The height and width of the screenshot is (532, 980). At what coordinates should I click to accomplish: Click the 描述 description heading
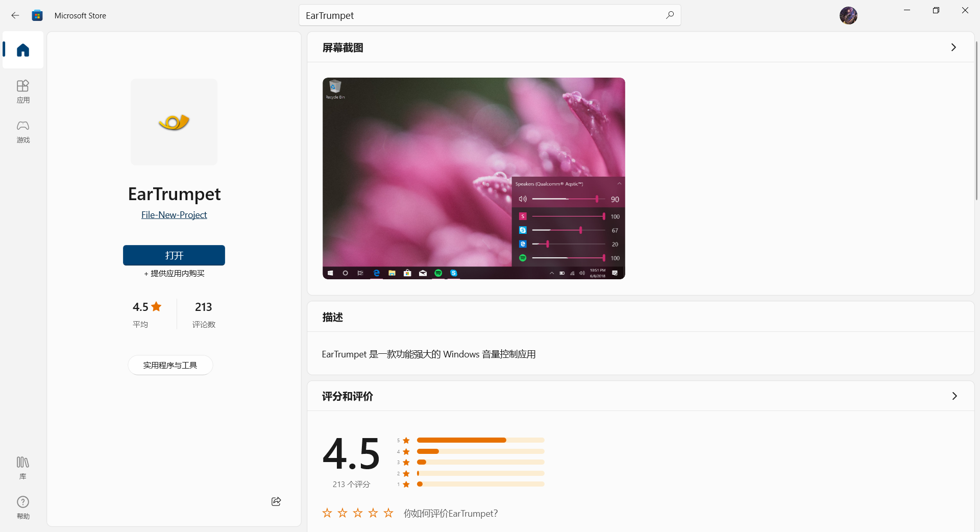click(332, 317)
